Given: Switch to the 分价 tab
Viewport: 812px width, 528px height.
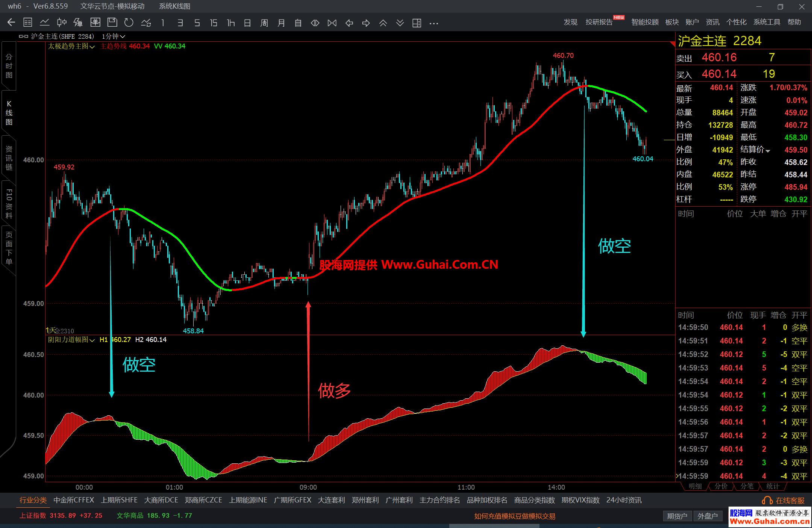Looking at the screenshot, I should pyautogui.click(x=721, y=486).
